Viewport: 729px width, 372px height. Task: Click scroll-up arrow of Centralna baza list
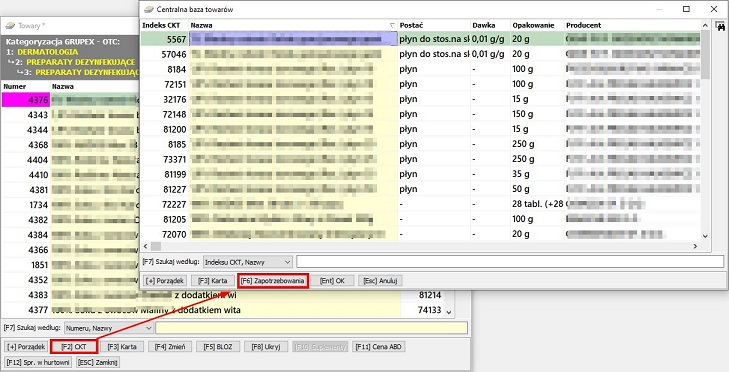pos(705,26)
